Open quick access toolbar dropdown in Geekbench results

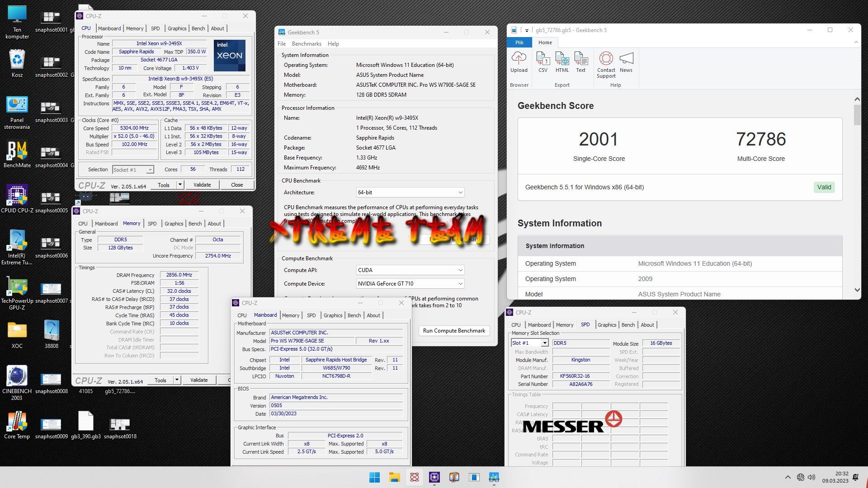(527, 30)
